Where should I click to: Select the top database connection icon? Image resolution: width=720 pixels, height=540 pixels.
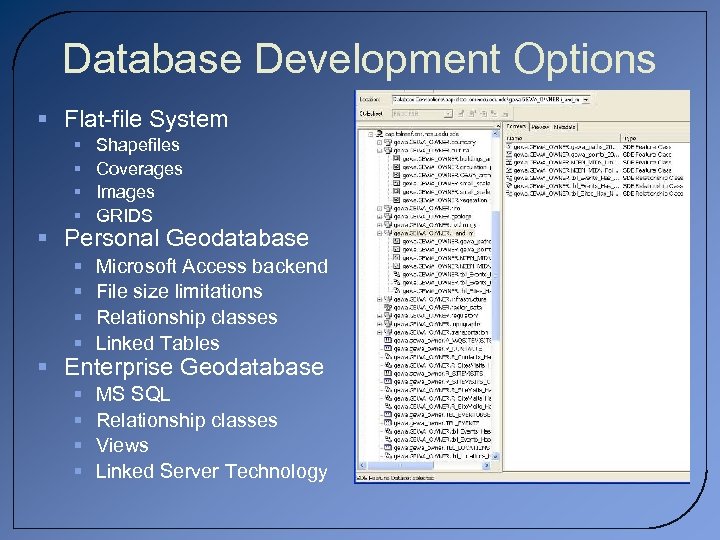(x=380, y=134)
